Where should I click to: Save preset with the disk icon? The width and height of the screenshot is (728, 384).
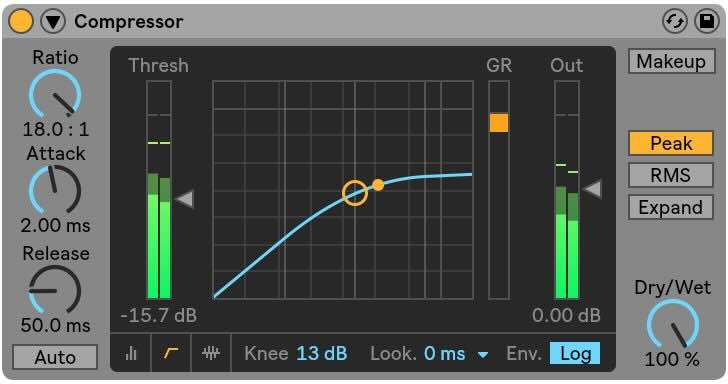point(707,21)
